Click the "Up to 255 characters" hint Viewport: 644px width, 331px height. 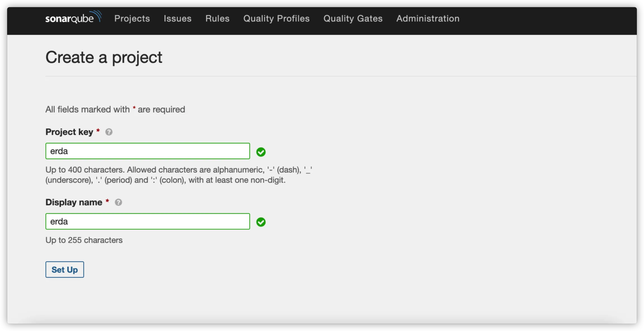[84, 240]
